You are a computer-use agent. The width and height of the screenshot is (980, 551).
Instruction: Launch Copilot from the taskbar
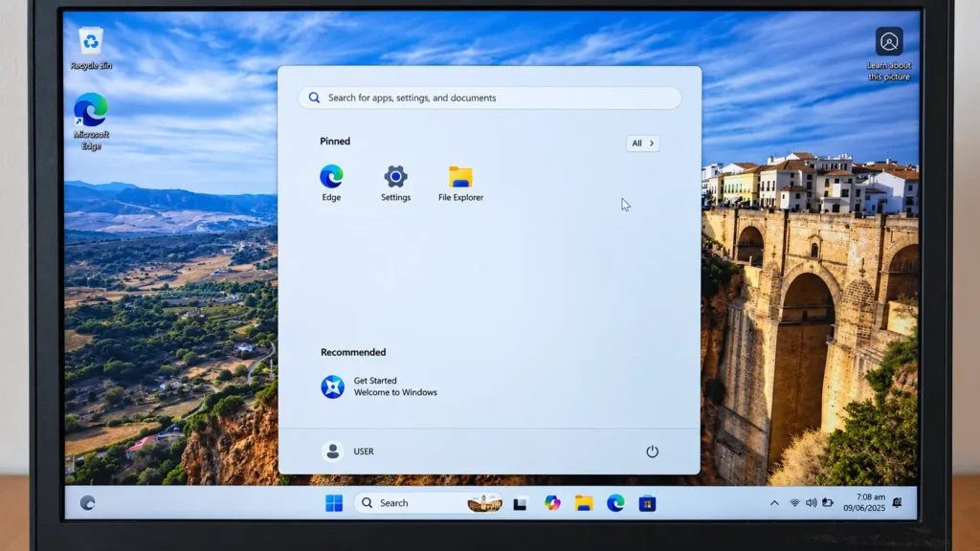tap(552, 503)
